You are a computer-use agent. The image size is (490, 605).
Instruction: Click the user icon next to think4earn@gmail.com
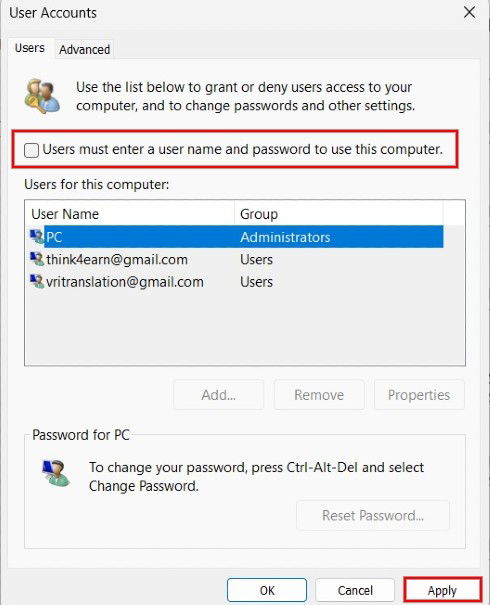[x=37, y=259]
